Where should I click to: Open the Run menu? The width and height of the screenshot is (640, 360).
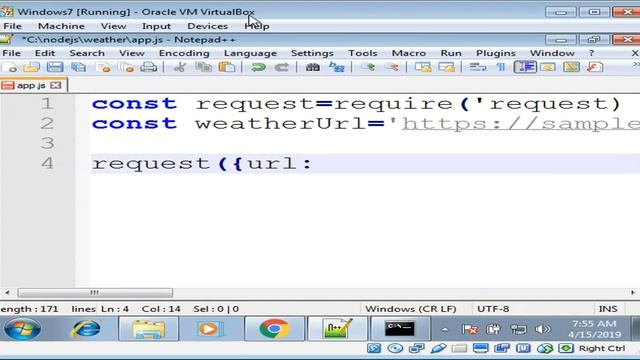pyautogui.click(x=451, y=53)
